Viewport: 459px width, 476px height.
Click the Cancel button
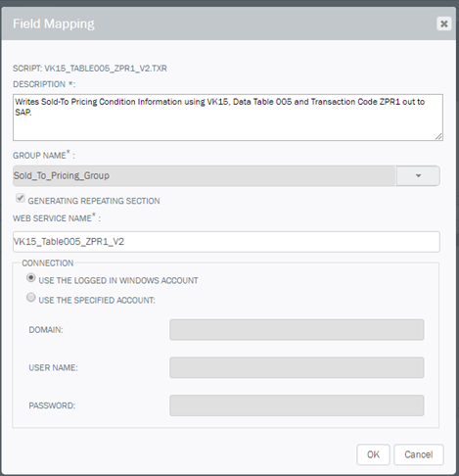(x=419, y=454)
